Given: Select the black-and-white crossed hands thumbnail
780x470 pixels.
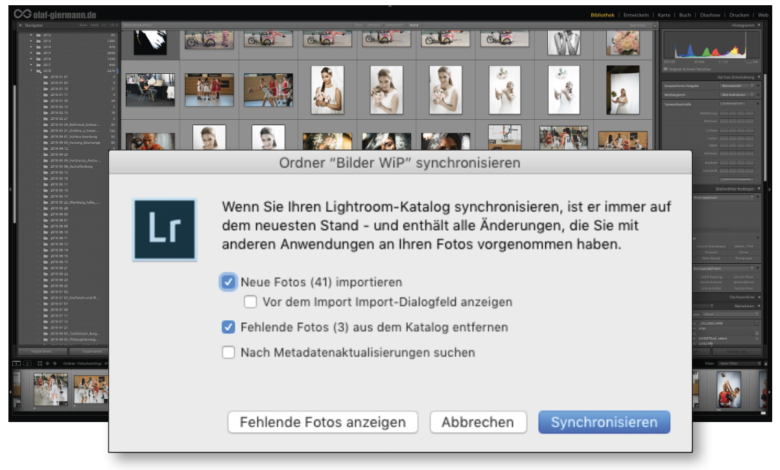Looking at the screenshot, I should (x=564, y=42).
